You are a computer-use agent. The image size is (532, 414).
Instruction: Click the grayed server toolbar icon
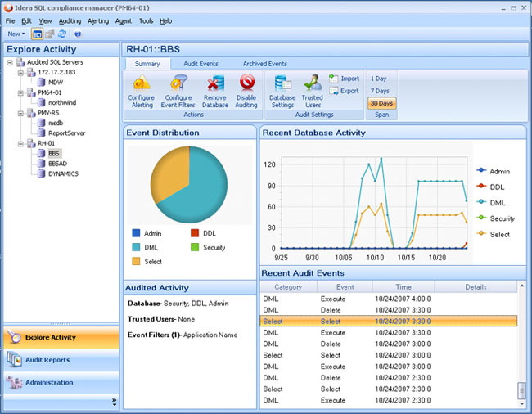50,34
